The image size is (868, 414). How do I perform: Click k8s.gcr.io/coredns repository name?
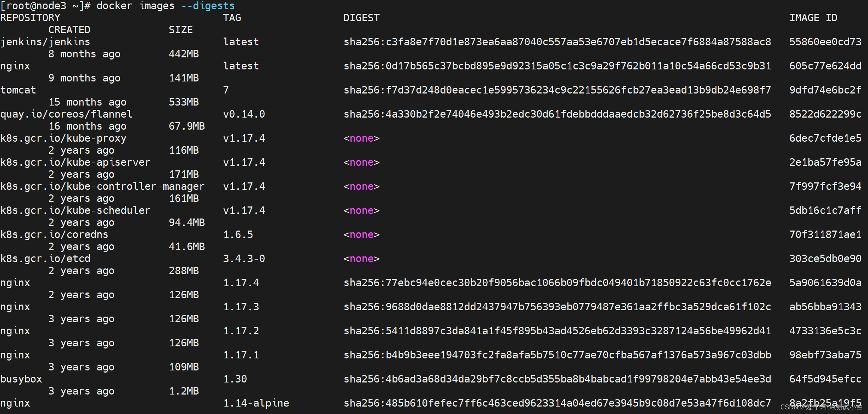click(54, 235)
